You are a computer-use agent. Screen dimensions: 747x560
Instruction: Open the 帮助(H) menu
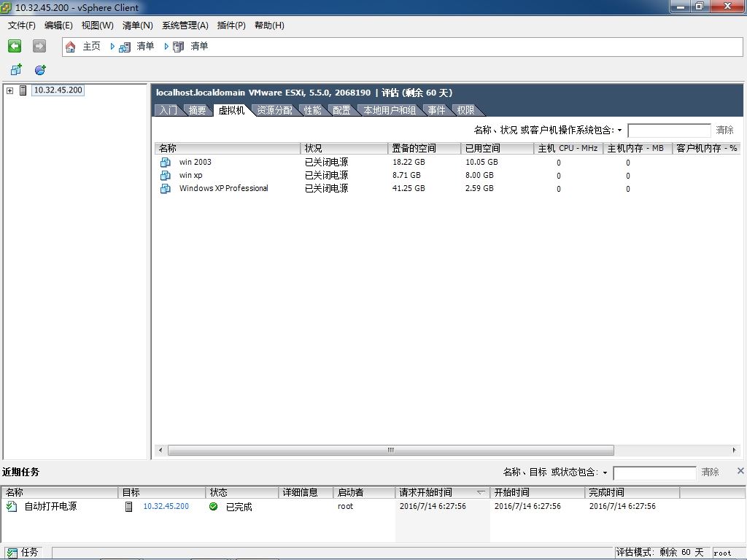269,26
